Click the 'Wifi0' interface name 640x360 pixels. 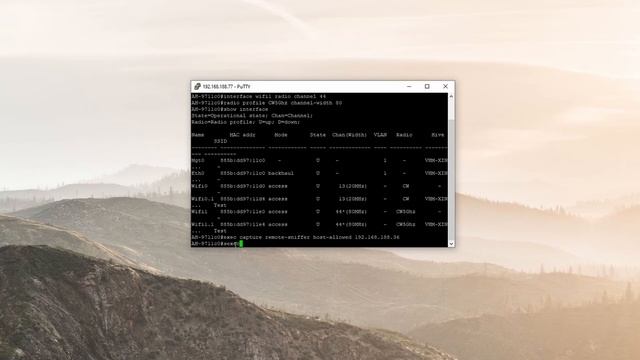pos(200,186)
